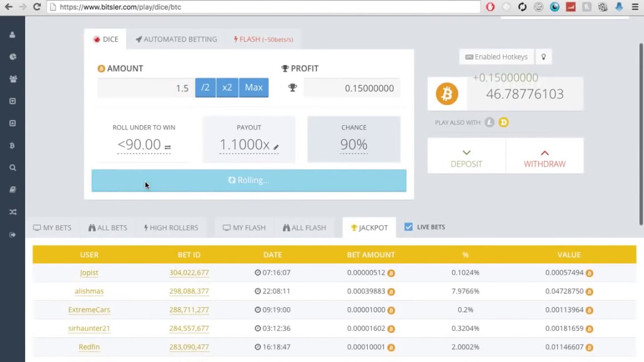644x362 pixels.
Task: Edit the 90% chance value
Action: (354, 145)
